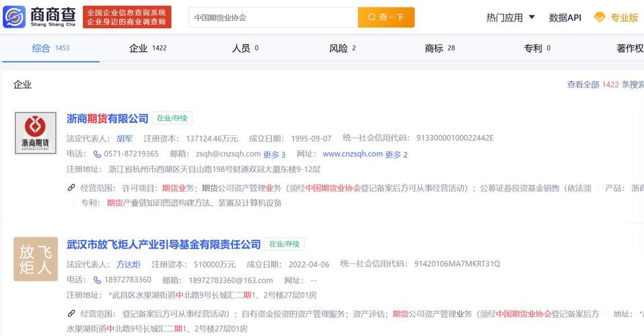
Task: Visit the www.cnzsqh.com website link
Action: 353,155
